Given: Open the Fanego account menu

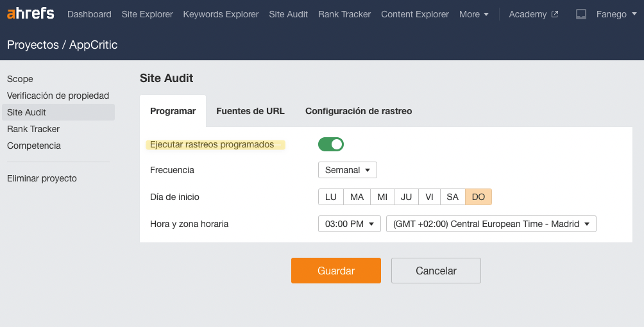Looking at the screenshot, I should [616, 14].
